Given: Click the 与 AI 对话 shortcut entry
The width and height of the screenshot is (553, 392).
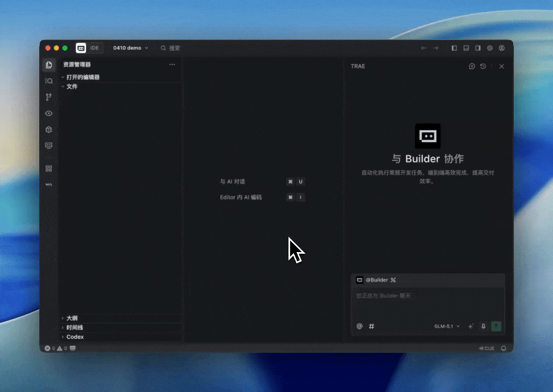Looking at the screenshot, I should tap(262, 182).
